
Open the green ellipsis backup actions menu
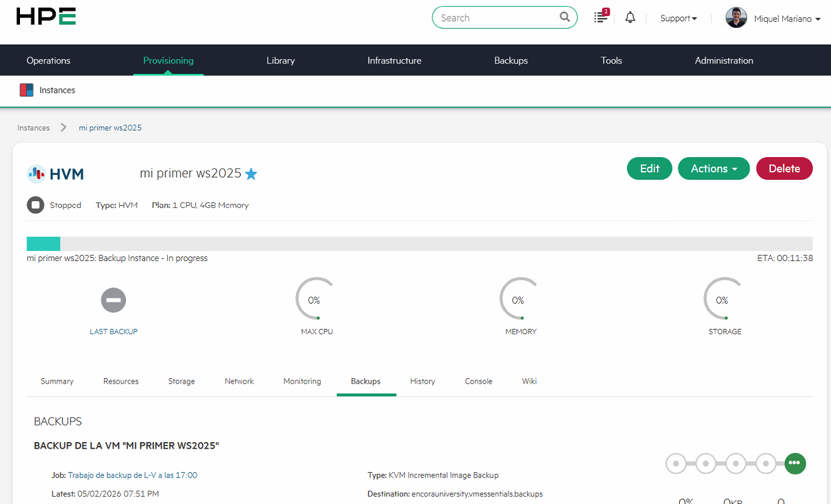point(795,463)
